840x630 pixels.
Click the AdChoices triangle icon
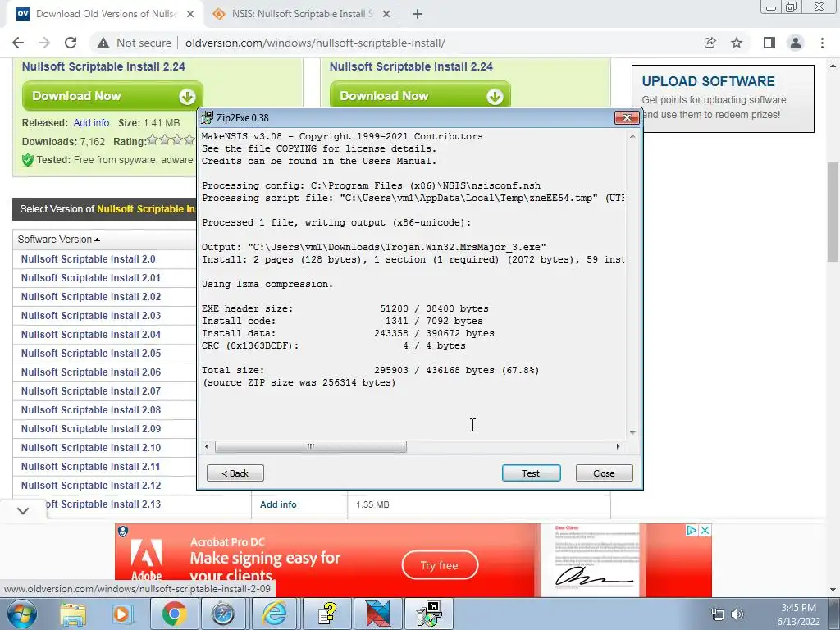(x=692, y=531)
